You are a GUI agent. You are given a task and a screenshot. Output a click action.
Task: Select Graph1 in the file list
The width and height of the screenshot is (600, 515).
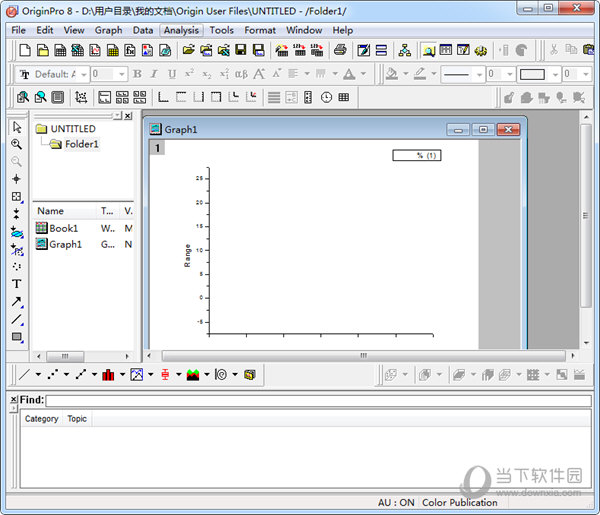click(65, 244)
